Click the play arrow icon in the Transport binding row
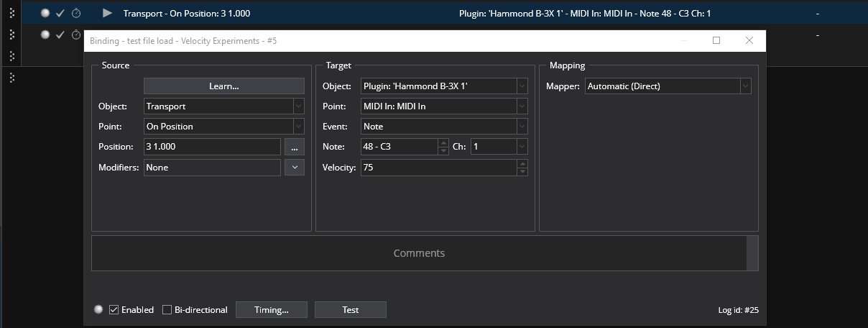Viewport: 868px width, 328px height. pyautogui.click(x=107, y=13)
